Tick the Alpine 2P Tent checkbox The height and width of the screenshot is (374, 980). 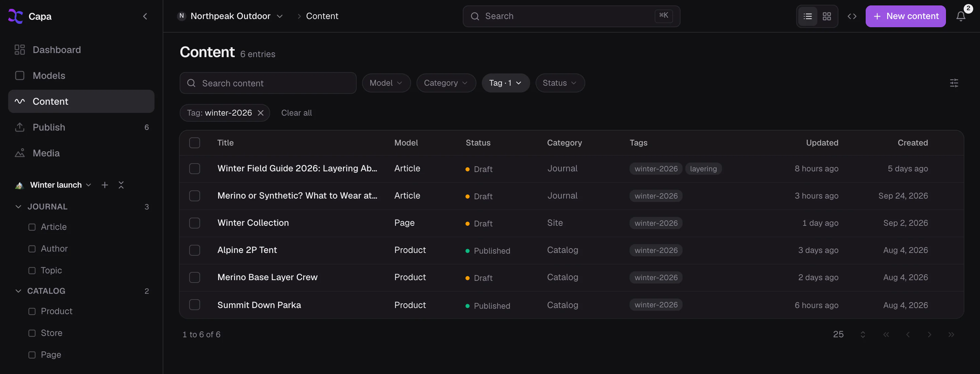[194, 251]
